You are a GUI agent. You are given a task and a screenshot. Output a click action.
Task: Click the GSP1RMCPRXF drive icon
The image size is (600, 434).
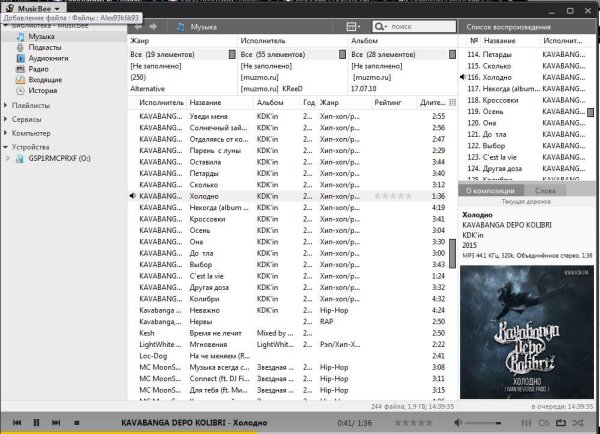[20, 158]
